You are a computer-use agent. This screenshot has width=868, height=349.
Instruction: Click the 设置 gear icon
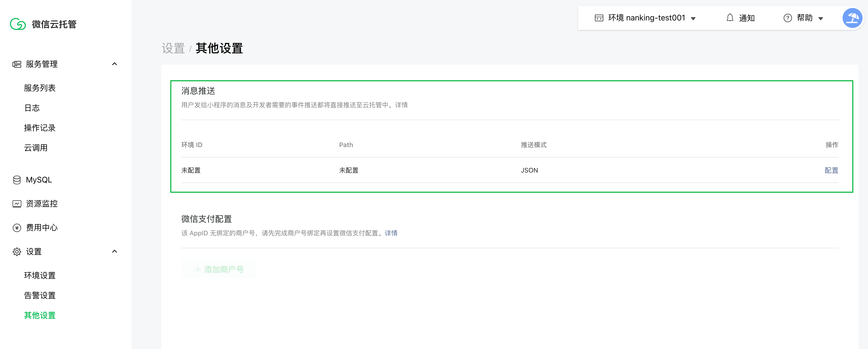tap(17, 252)
